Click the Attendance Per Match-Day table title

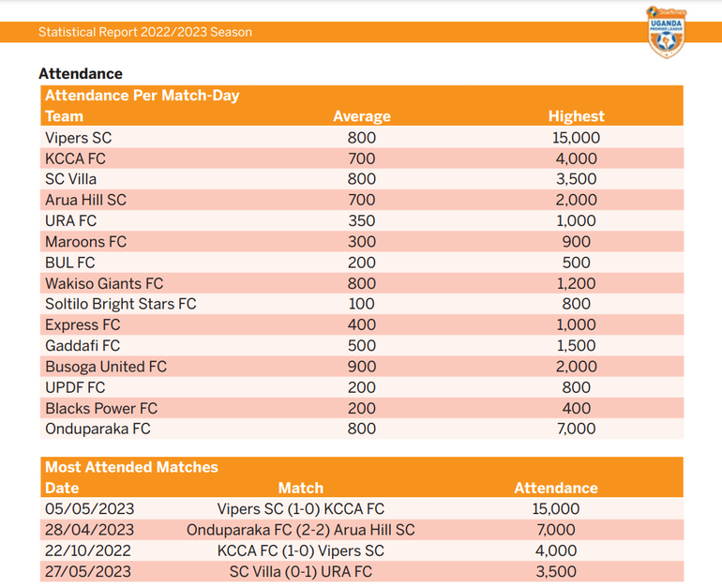click(x=142, y=96)
